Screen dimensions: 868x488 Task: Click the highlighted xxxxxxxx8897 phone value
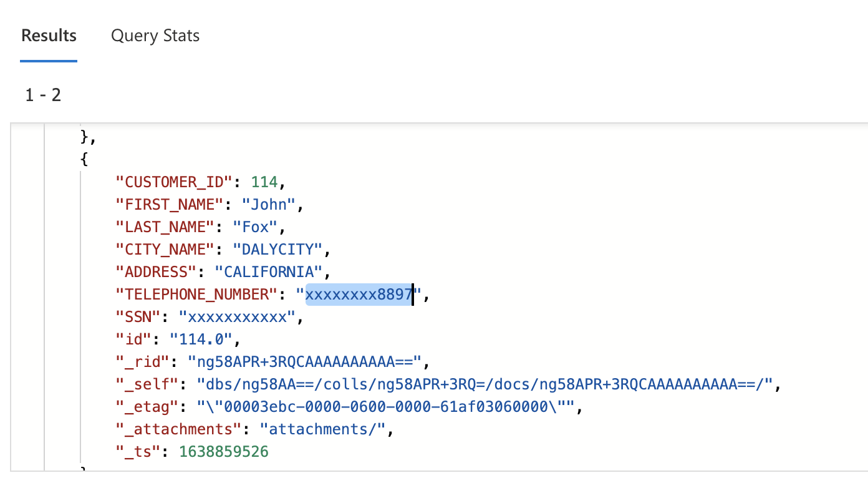coord(359,295)
